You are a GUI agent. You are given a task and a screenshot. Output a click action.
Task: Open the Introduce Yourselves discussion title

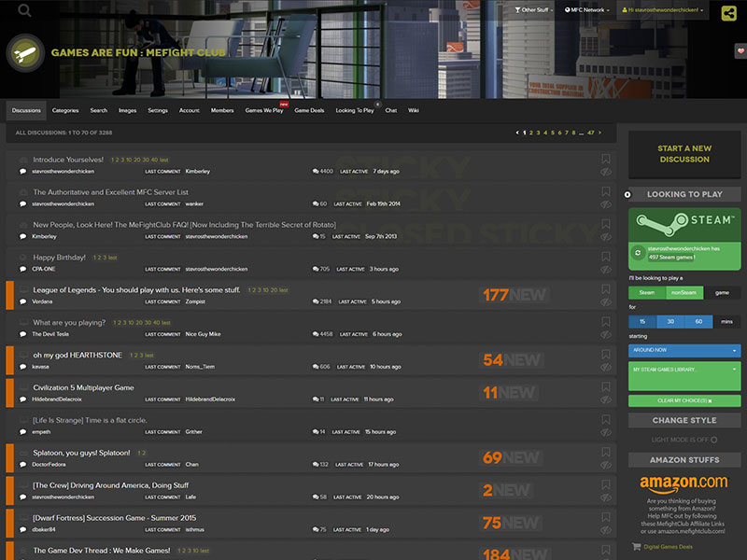click(68, 160)
